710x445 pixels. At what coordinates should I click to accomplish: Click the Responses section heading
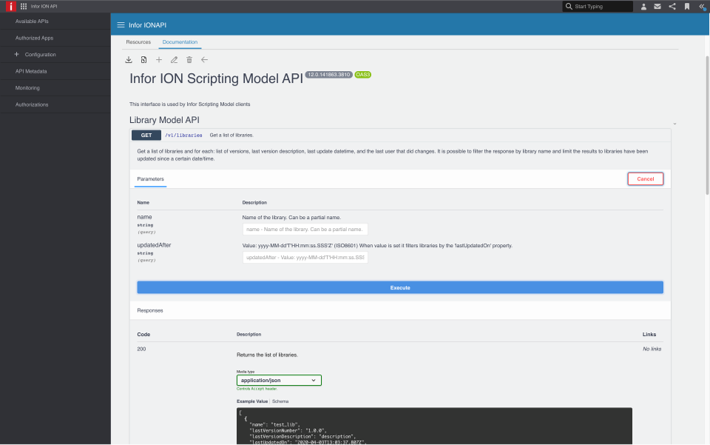(x=150, y=311)
